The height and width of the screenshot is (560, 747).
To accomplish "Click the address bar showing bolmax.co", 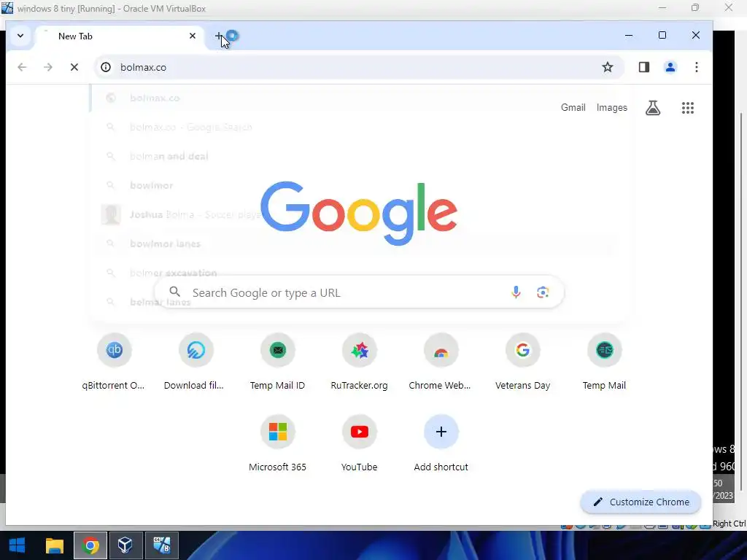I will tap(357, 67).
